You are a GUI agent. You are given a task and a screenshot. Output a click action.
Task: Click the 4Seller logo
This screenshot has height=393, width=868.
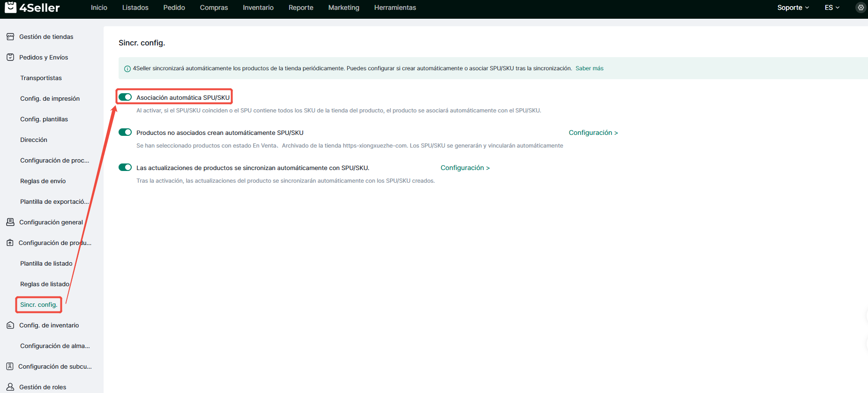(32, 7)
